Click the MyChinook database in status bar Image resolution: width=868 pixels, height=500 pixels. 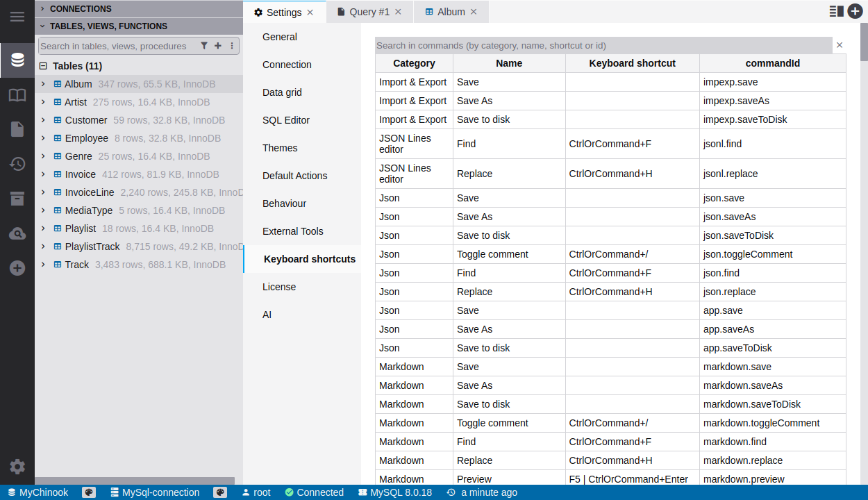click(43, 492)
